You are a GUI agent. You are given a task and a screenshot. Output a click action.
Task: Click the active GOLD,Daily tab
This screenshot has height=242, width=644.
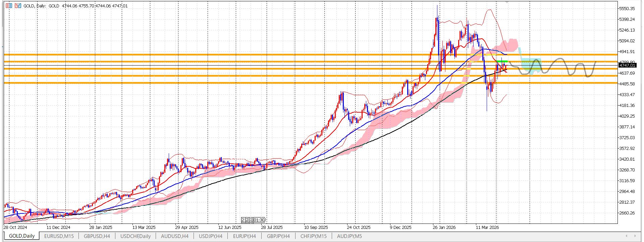22,236
